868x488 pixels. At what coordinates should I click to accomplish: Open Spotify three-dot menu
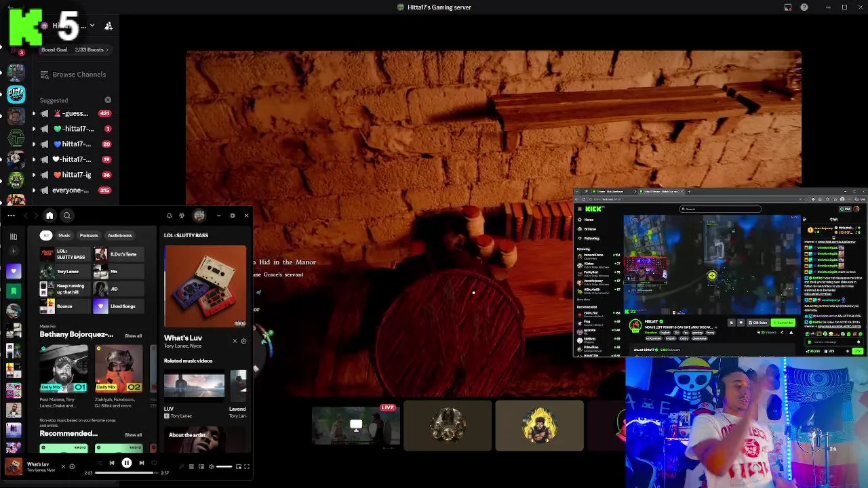pyautogui.click(x=12, y=216)
